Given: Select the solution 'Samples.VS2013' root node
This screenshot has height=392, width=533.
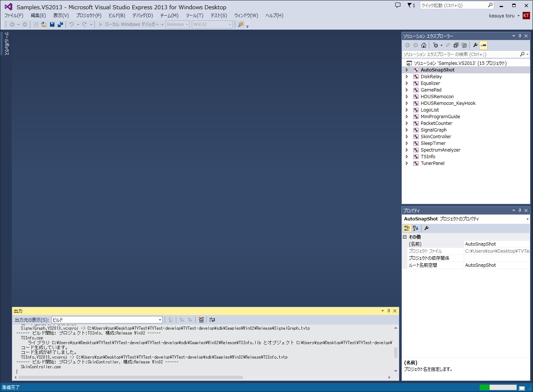Looking at the screenshot, I should tap(460, 63).
